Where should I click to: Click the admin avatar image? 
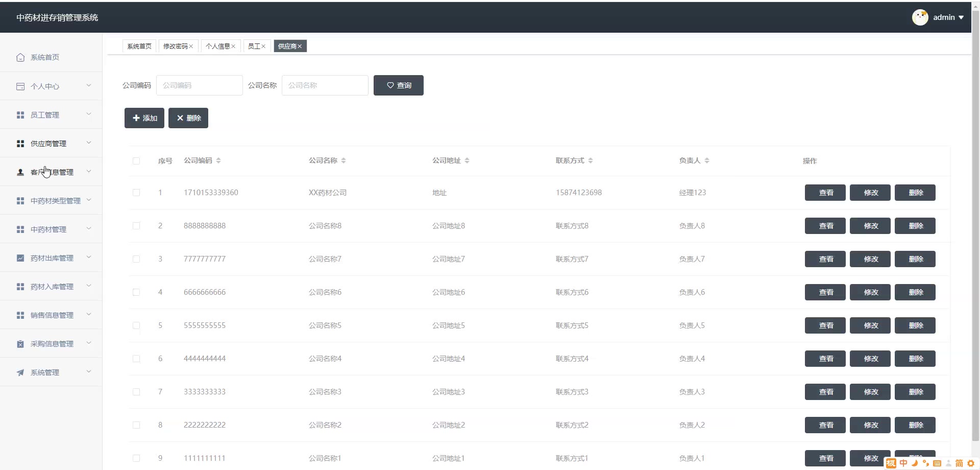pyautogui.click(x=920, y=17)
